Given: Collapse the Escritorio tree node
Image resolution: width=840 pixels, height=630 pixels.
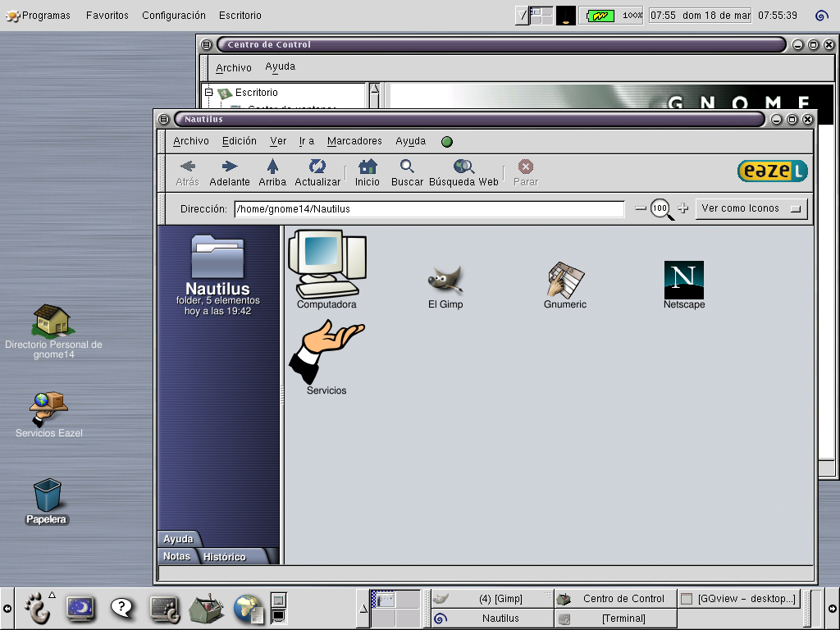Looking at the screenshot, I should tap(209, 92).
